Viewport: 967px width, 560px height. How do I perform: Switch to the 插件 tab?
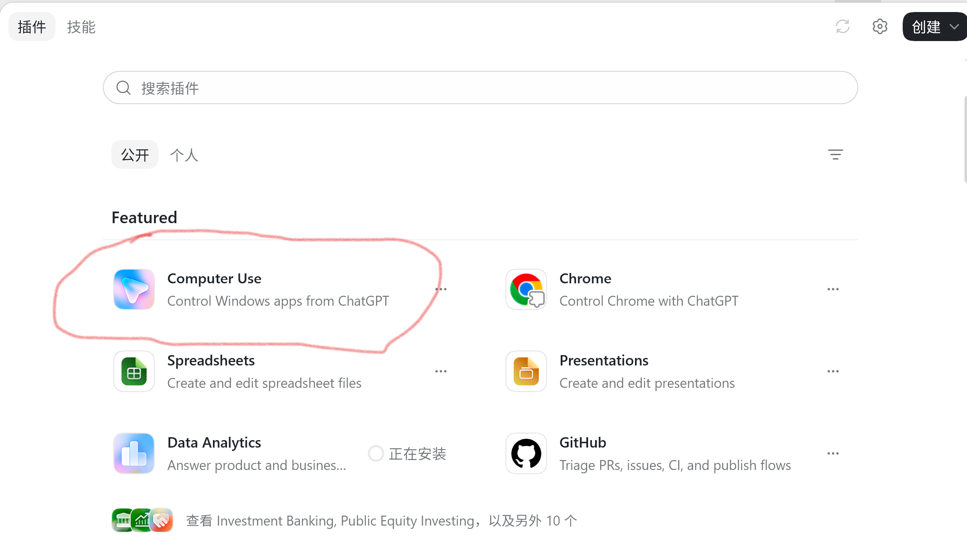(x=32, y=27)
